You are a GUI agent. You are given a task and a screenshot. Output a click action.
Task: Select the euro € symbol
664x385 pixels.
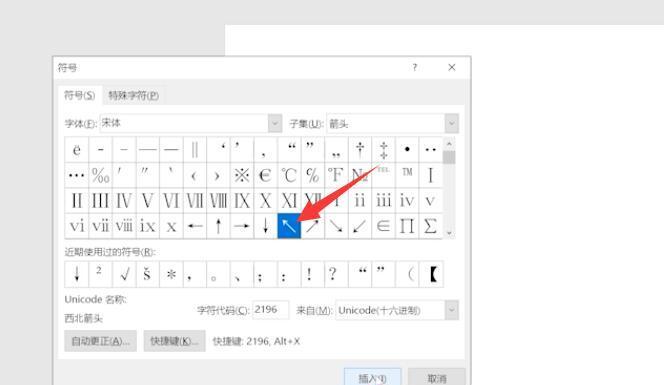pos(266,175)
